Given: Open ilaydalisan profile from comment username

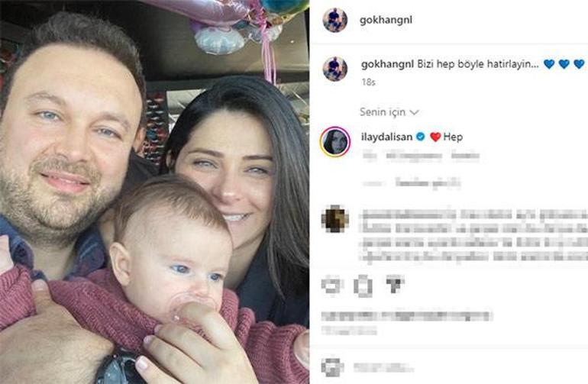Looking at the screenshot, I should (x=386, y=137).
